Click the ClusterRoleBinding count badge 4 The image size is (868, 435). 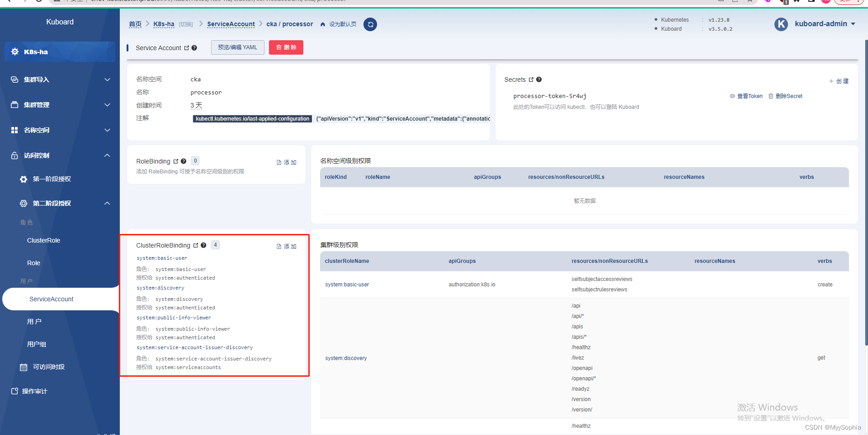tap(215, 245)
